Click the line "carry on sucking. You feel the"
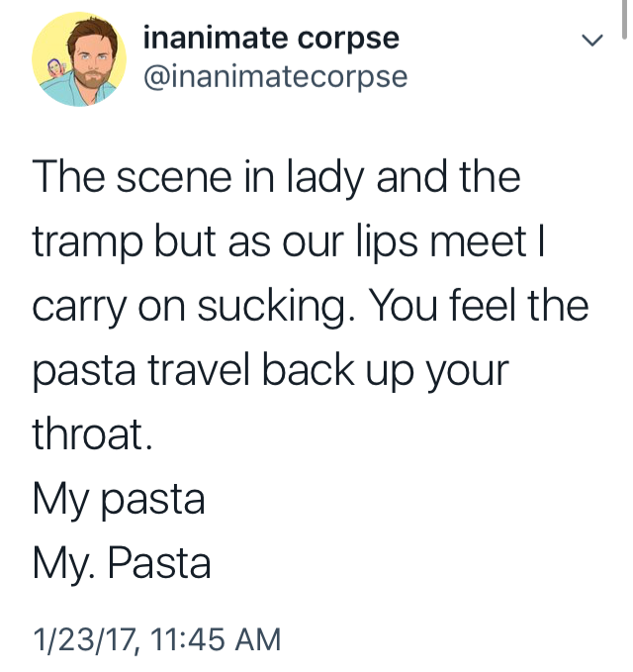 pyautogui.click(x=311, y=307)
